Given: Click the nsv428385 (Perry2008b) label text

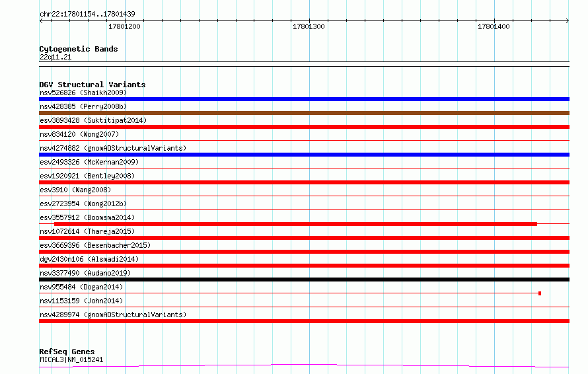Looking at the screenshot, I should tap(83, 106).
